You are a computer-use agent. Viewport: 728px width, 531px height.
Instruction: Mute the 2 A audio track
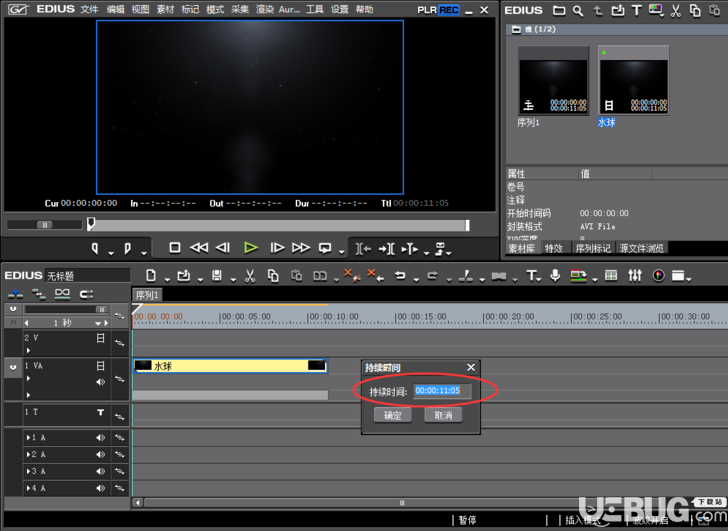(100, 454)
